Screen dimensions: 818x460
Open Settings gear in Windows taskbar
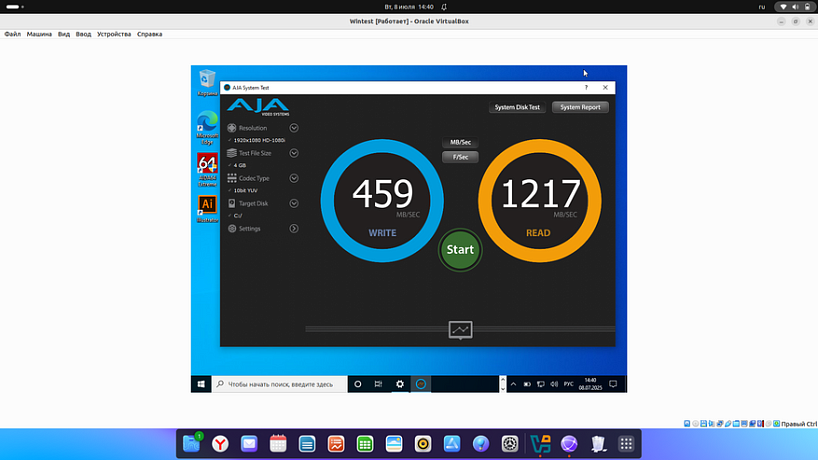[400, 384]
